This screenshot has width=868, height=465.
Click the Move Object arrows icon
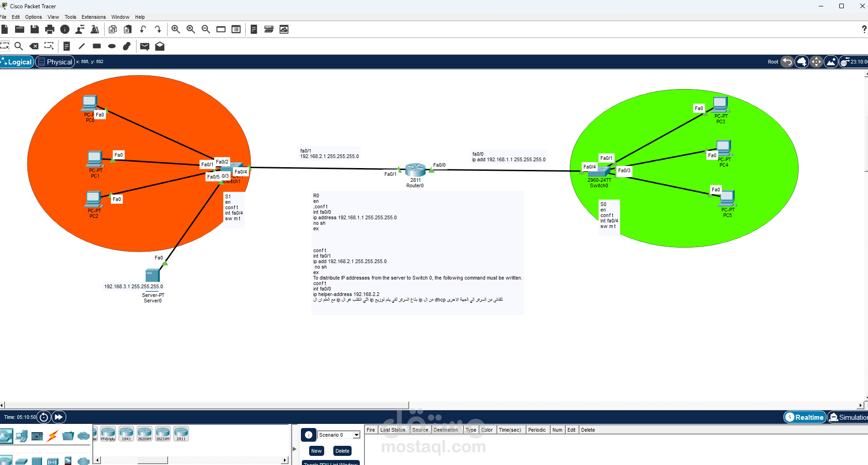point(816,62)
